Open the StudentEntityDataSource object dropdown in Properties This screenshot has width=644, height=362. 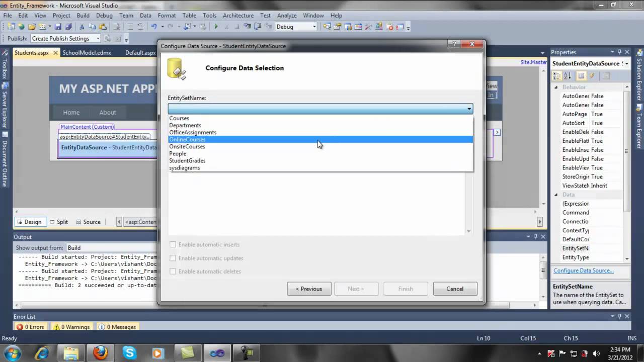click(626, 63)
